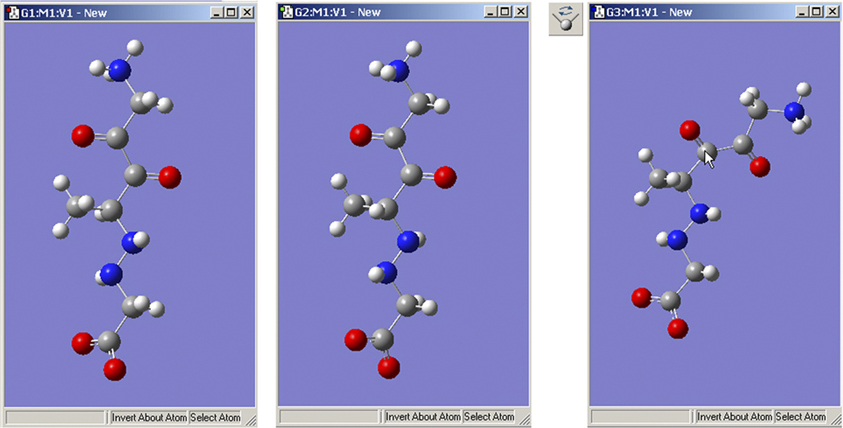Image resolution: width=843 pixels, height=428 pixels.
Task: Maximize the G1:M1:V1 window
Action: (x=231, y=12)
